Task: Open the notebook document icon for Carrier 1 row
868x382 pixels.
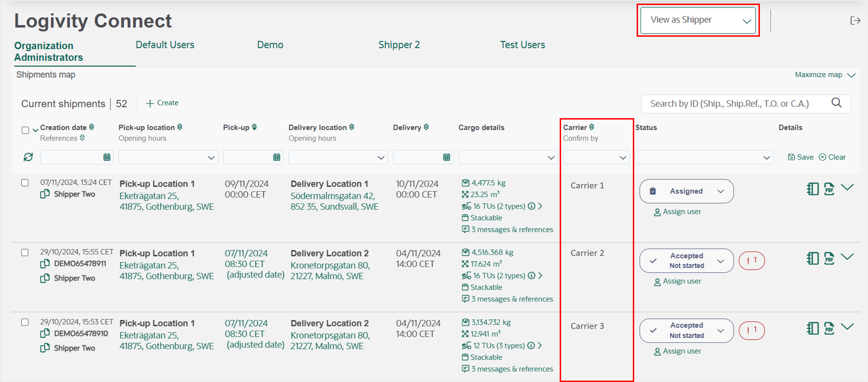Action: tap(812, 189)
